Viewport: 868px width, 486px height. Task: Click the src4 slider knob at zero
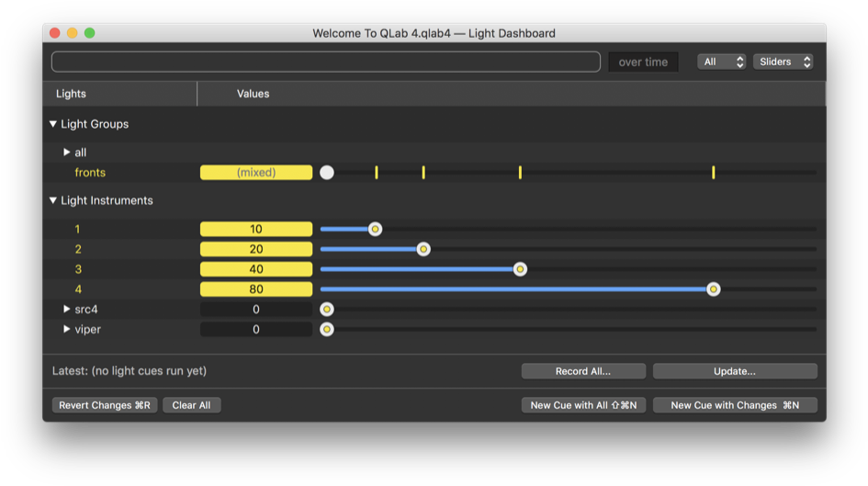click(327, 310)
